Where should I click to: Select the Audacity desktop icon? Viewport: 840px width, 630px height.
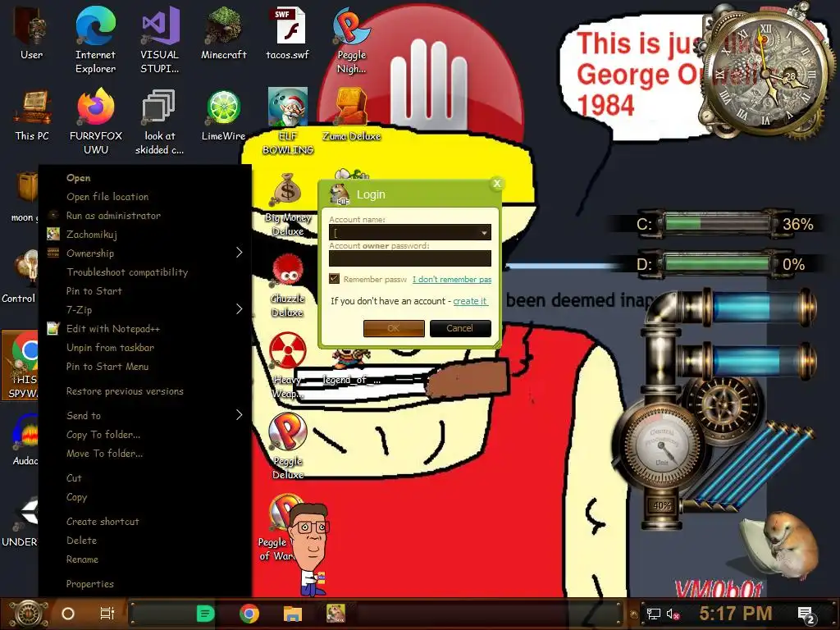[x=24, y=440]
